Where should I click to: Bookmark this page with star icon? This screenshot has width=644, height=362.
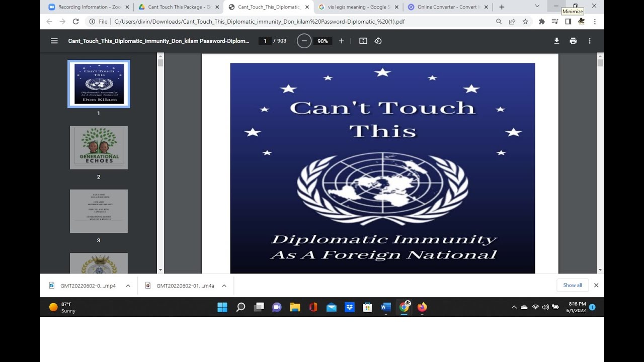click(525, 22)
